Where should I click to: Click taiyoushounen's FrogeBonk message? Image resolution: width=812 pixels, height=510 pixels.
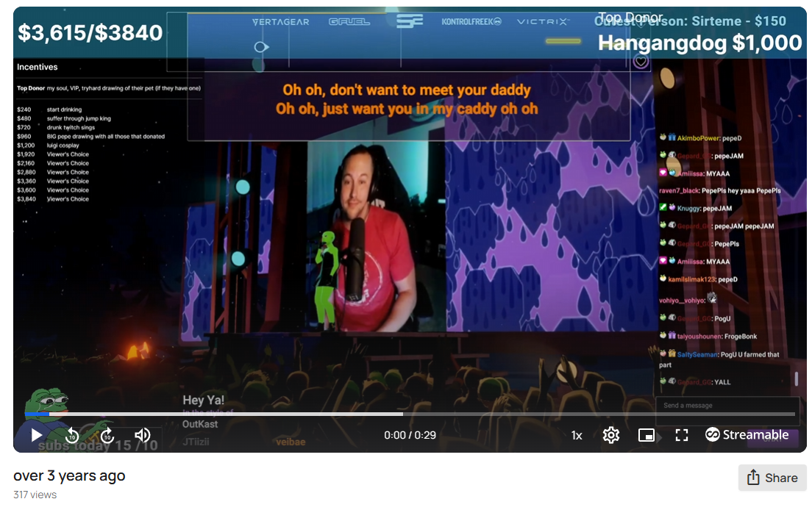pyautogui.click(x=708, y=337)
